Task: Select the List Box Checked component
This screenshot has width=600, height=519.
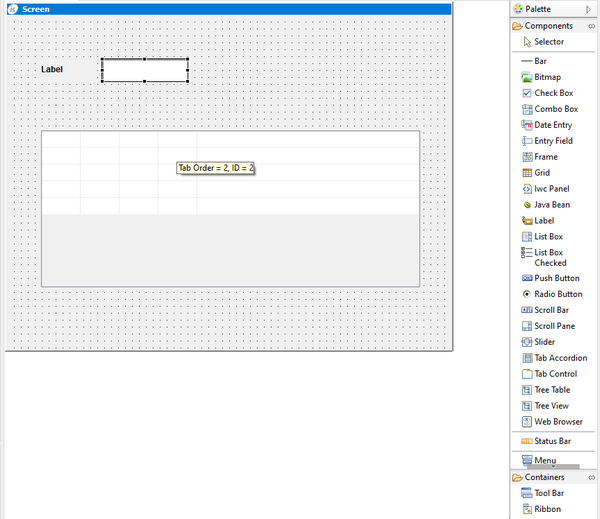Action: [544, 258]
